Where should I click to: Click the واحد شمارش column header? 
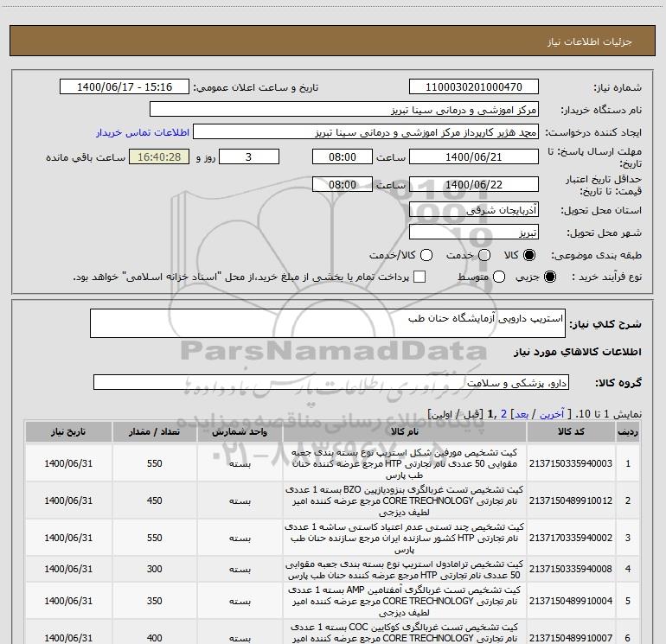tap(240, 431)
